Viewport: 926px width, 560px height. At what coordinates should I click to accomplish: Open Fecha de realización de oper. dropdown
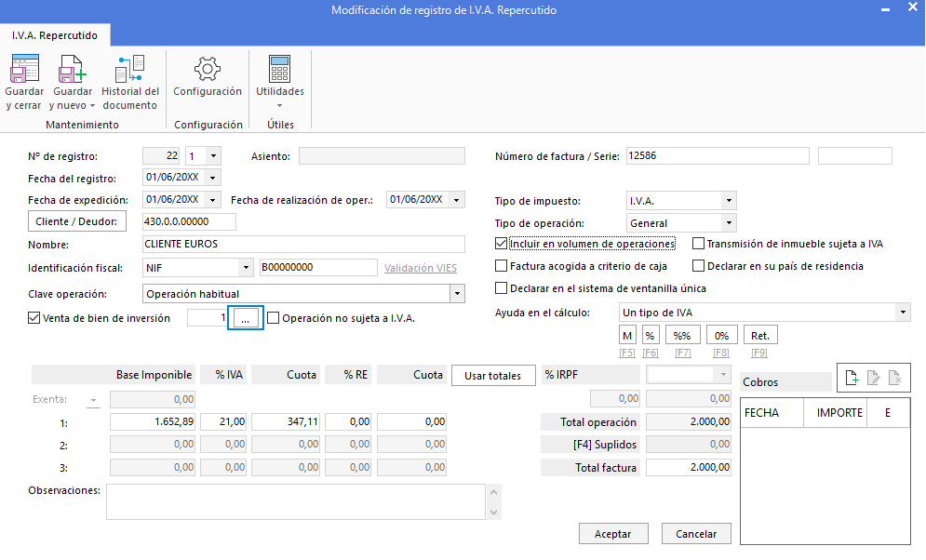tap(457, 199)
